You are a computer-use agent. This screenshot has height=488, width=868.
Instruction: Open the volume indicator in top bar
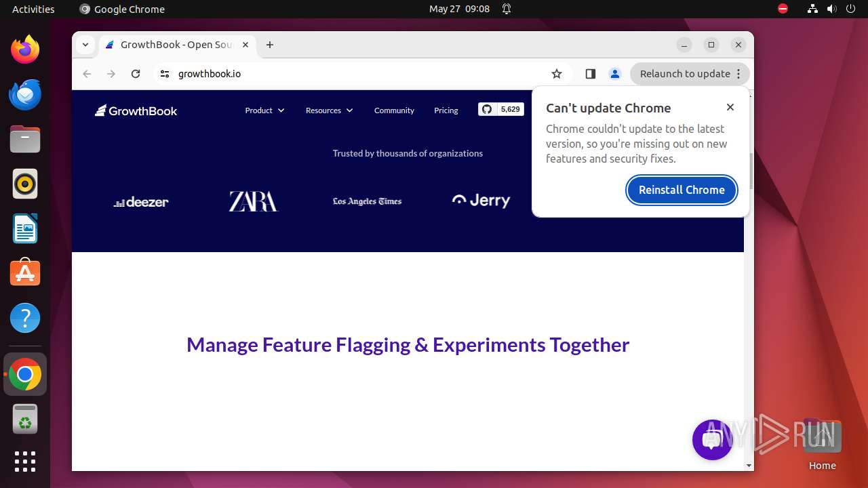click(x=831, y=9)
